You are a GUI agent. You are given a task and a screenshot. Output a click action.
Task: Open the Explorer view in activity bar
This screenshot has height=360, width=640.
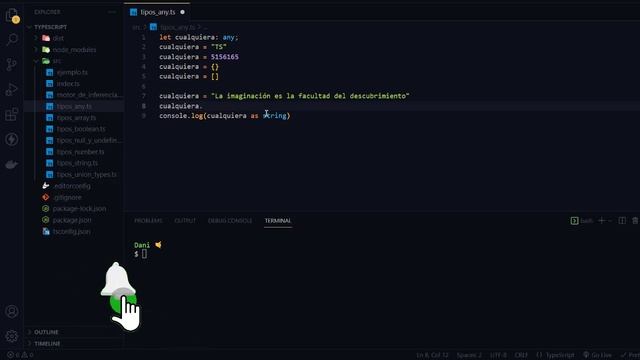[12, 16]
